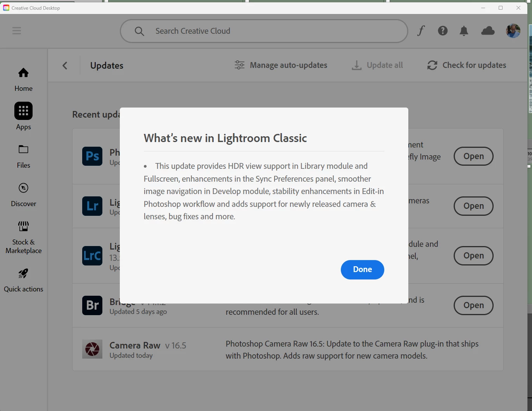Click the Lightroom Classic LrC app icon

(92, 255)
